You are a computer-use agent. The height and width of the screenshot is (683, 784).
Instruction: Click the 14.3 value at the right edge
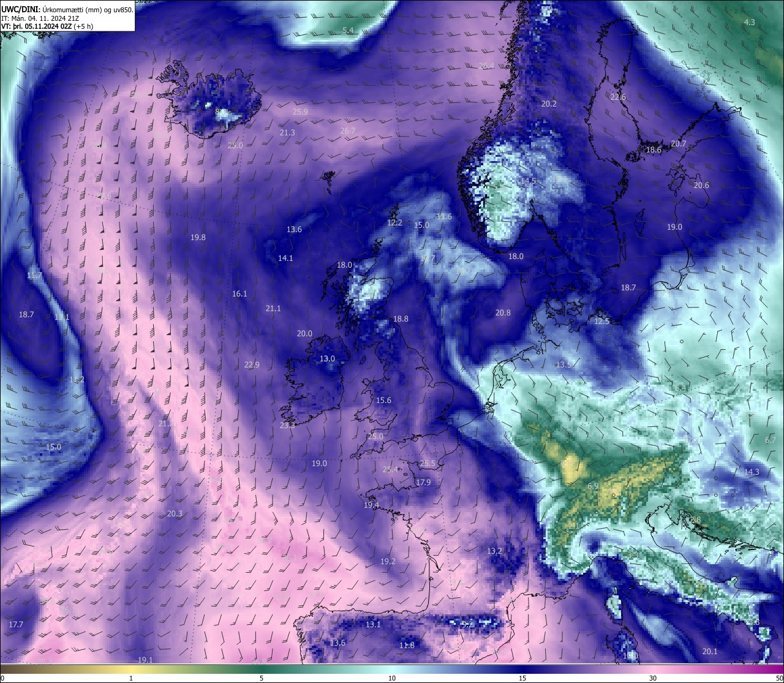click(x=752, y=472)
